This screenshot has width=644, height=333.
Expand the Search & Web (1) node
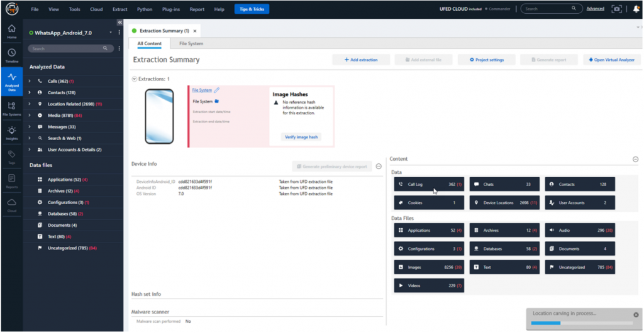(30, 138)
